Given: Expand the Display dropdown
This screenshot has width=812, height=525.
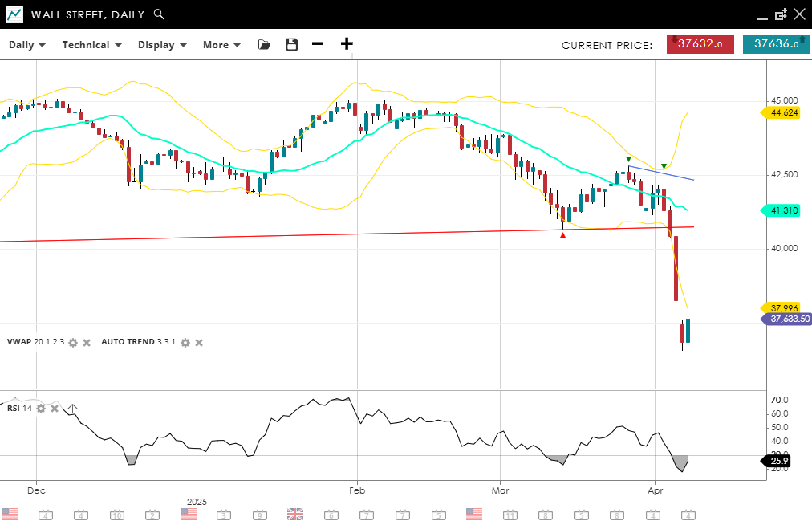Looking at the screenshot, I should click(x=162, y=45).
